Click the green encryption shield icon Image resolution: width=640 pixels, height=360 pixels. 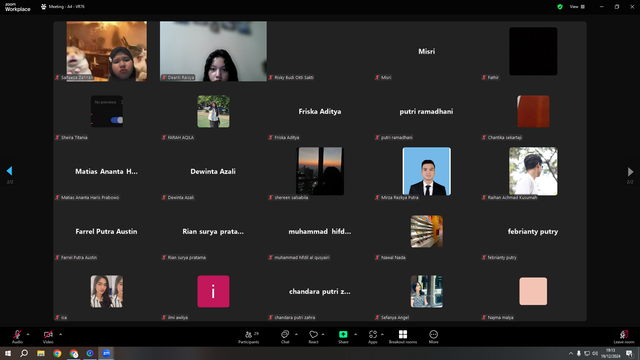(560, 7)
